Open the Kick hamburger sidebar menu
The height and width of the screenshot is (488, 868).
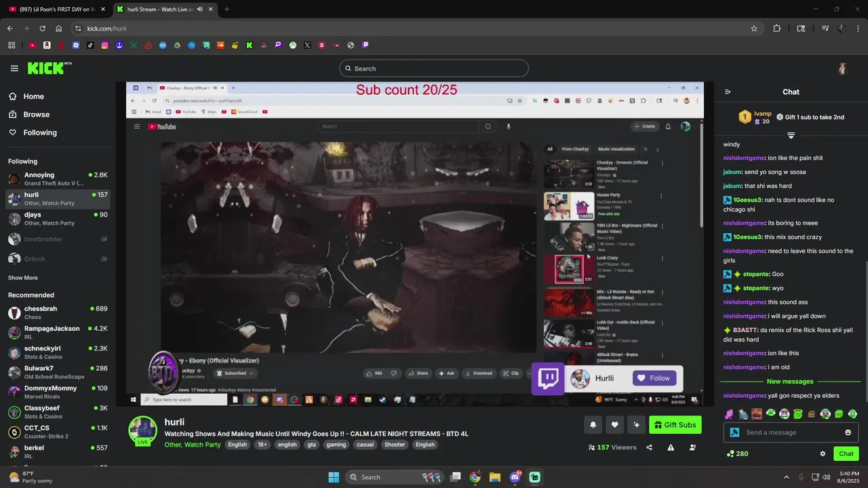pyautogui.click(x=14, y=68)
